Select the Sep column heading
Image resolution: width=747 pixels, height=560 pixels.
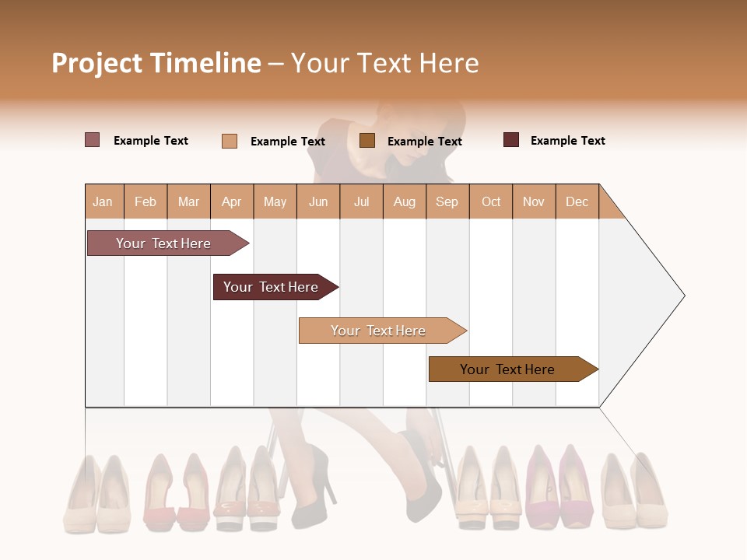pyautogui.click(x=447, y=201)
